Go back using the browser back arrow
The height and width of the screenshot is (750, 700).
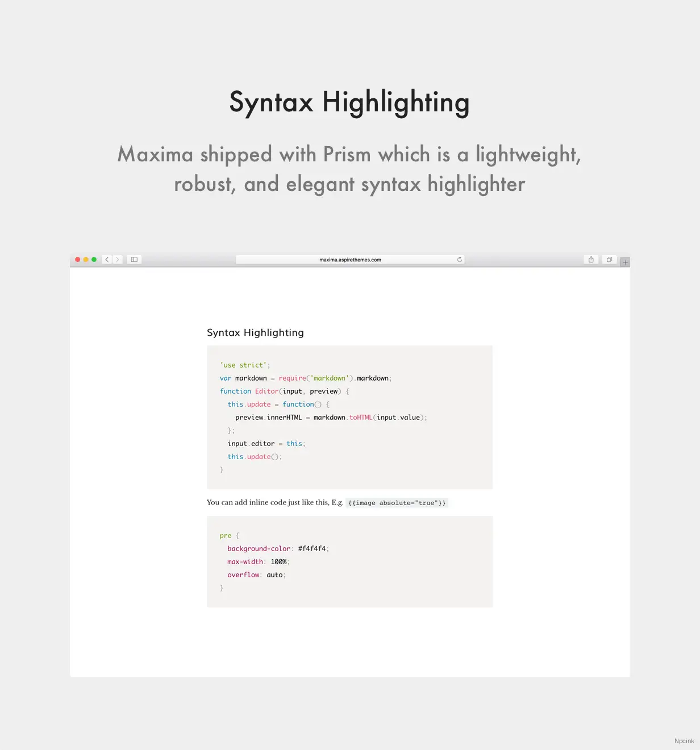tap(107, 260)
